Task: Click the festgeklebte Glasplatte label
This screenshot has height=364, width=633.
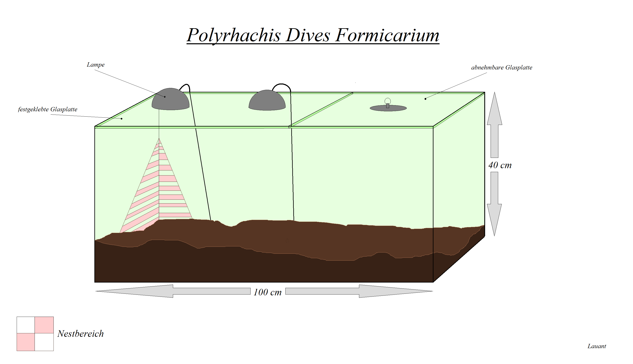Action: coord(48,109)
